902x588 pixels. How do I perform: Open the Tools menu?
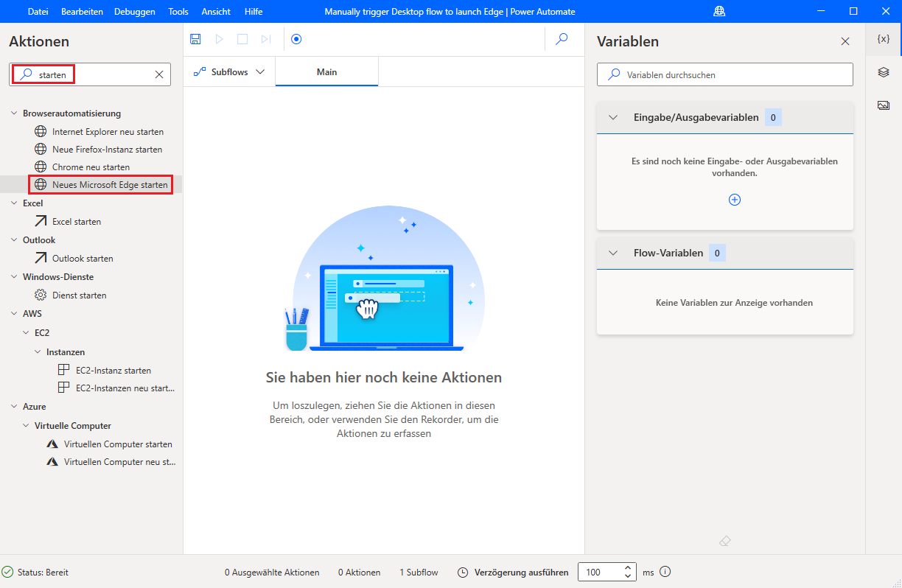point(178,11)
